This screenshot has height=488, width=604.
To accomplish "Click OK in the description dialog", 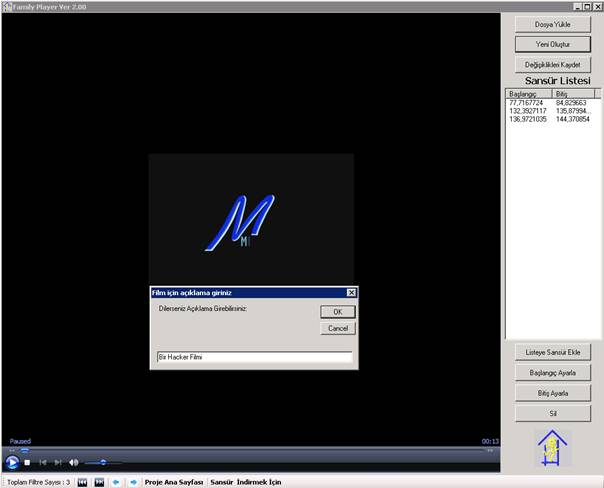I will pyautogui.click(x=337, y=312).
